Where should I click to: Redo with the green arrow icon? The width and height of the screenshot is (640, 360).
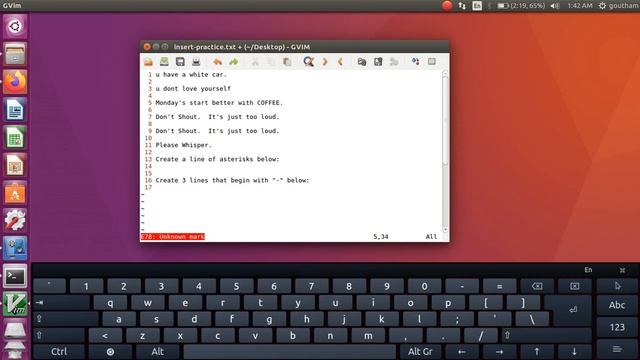pyautogui.click(x=233, y=62)
